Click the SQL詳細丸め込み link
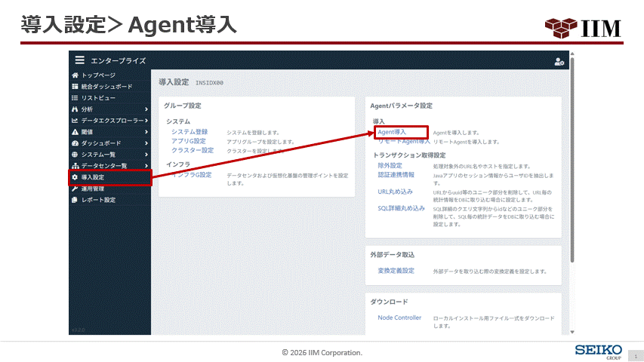Screen dimensions: 644x362 pyautogui.click(x=401, y=208)
